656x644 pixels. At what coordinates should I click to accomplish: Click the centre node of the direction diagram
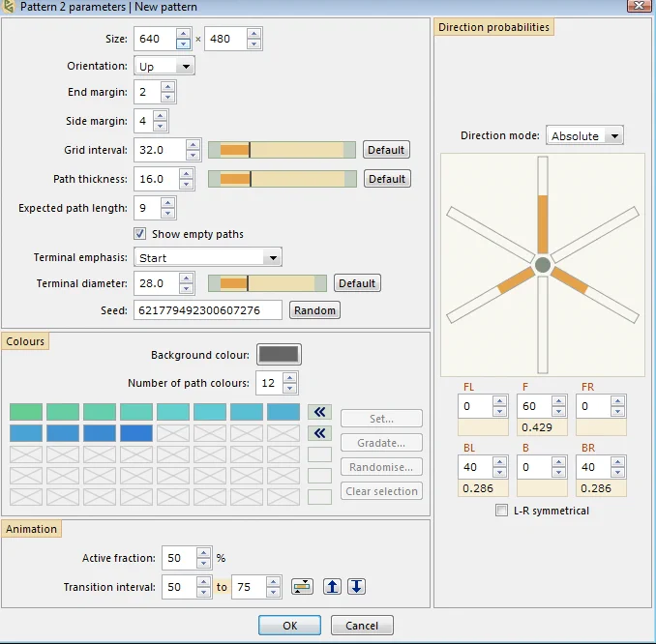click(543, 265)
